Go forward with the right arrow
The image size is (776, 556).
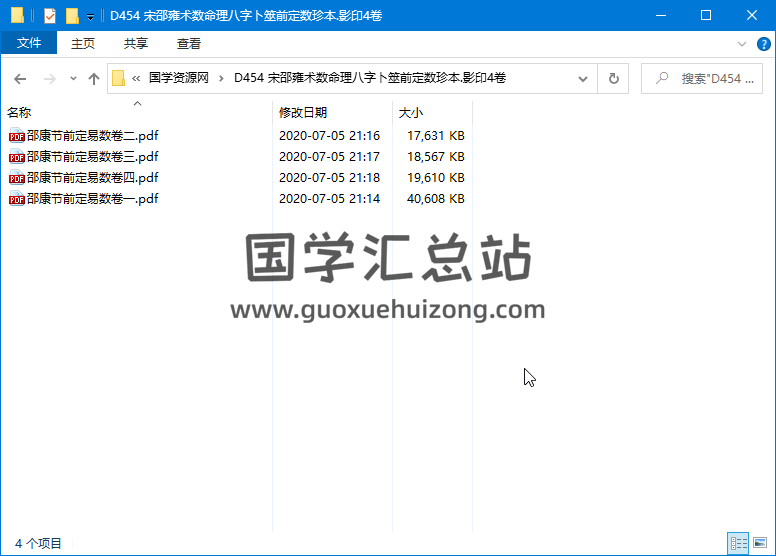[49, 79]
